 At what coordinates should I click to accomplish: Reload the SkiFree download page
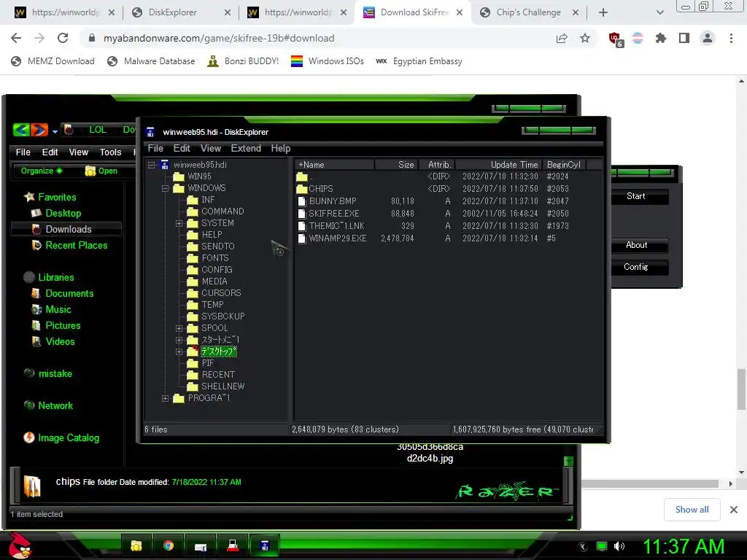[63, 38]
